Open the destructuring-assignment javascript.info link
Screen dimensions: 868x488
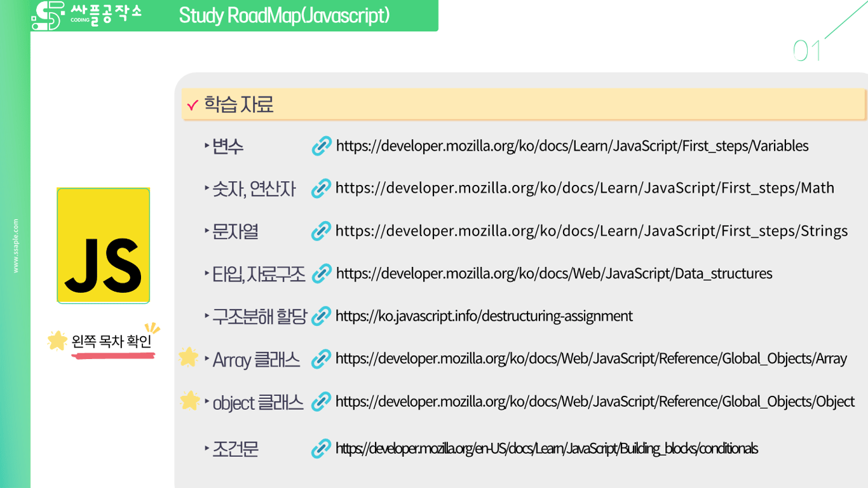[483, 316]
